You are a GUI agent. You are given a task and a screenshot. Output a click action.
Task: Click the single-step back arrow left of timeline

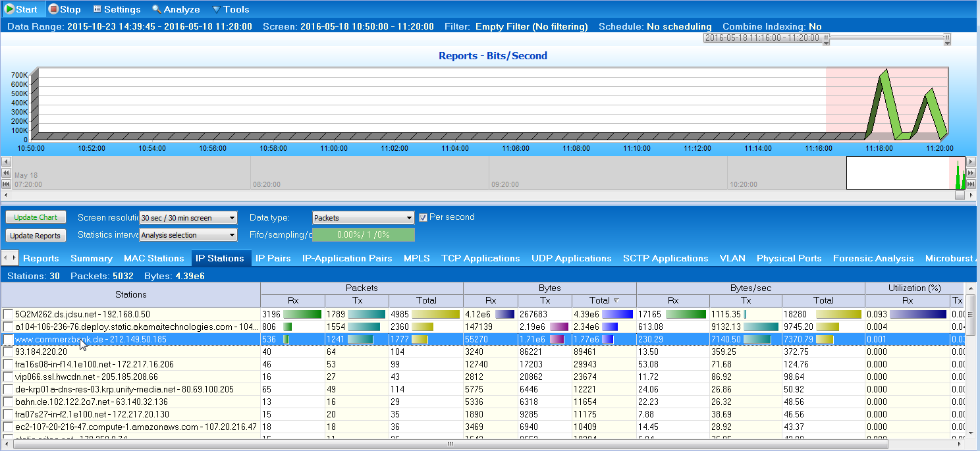click(6, 161)
